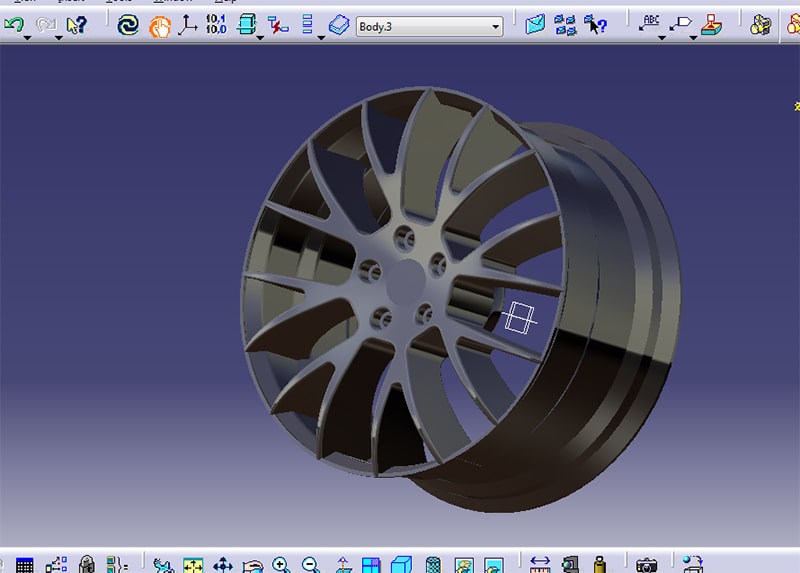
Task: Click the Update All spiral icon
Action: [128, 24]
